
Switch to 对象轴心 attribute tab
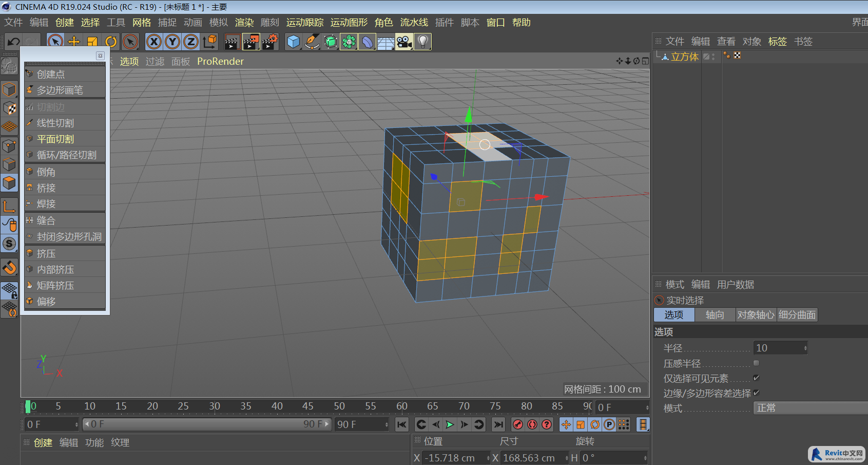point(756,315)
